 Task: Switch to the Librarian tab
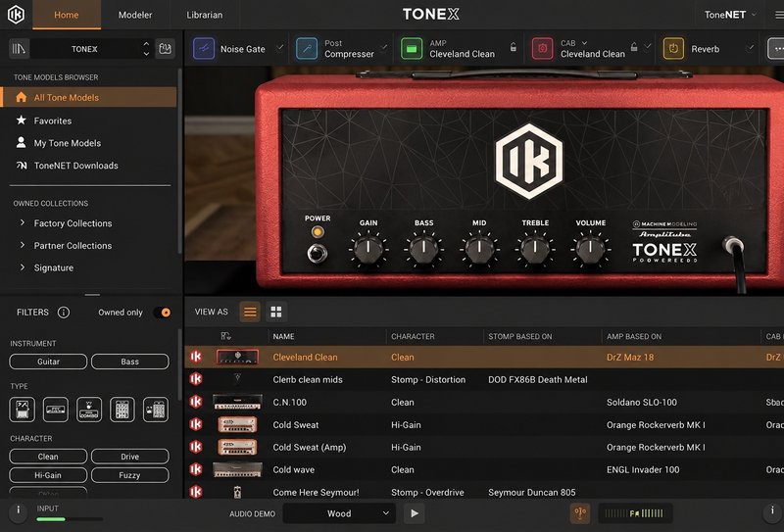(205, 15)
